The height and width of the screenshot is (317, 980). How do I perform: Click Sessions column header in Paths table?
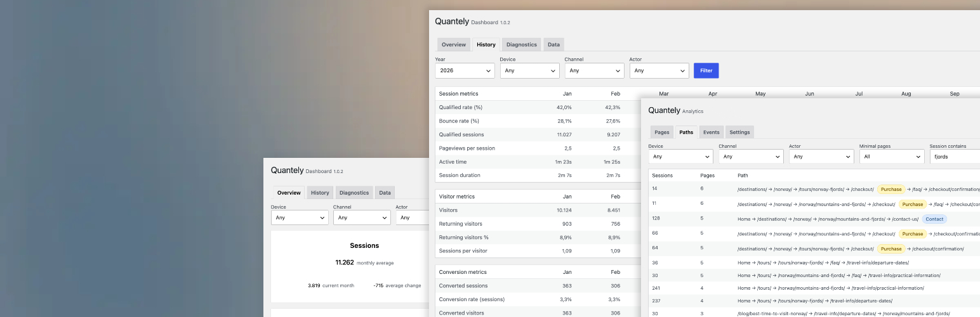663,175
